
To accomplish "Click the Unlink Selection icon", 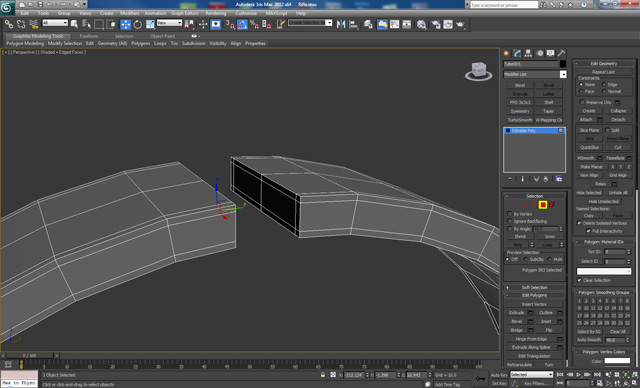I will (x=21, y=24).
